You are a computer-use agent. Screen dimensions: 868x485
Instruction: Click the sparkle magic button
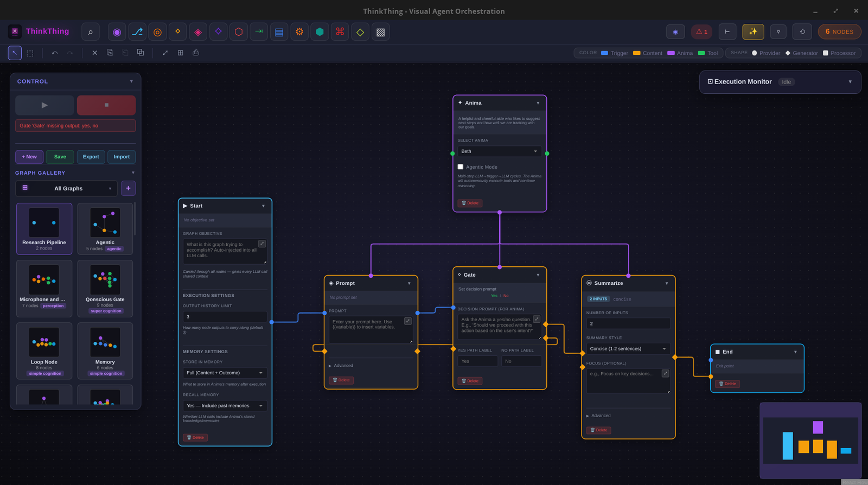(x=753, y=31)
